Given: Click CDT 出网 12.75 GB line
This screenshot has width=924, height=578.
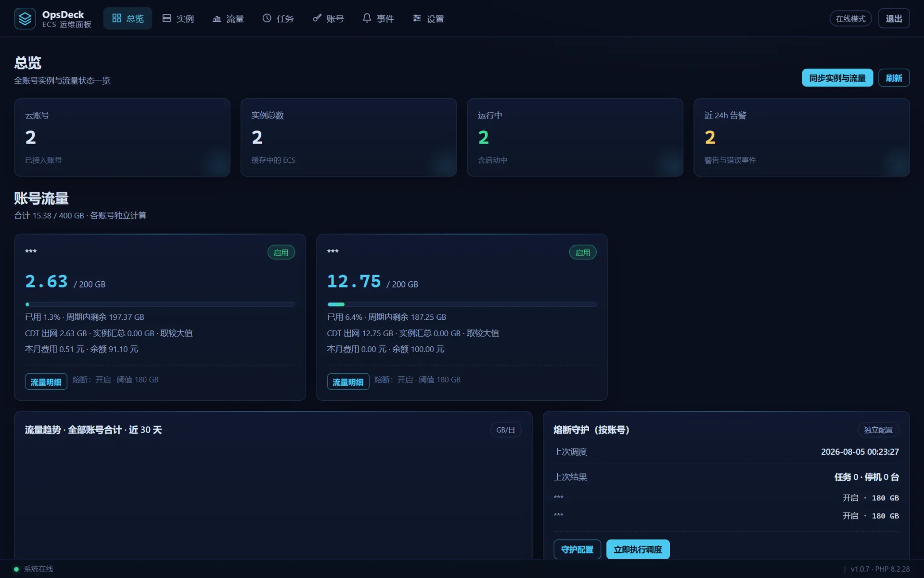Looking at the screenshot, I should (413, 333).
